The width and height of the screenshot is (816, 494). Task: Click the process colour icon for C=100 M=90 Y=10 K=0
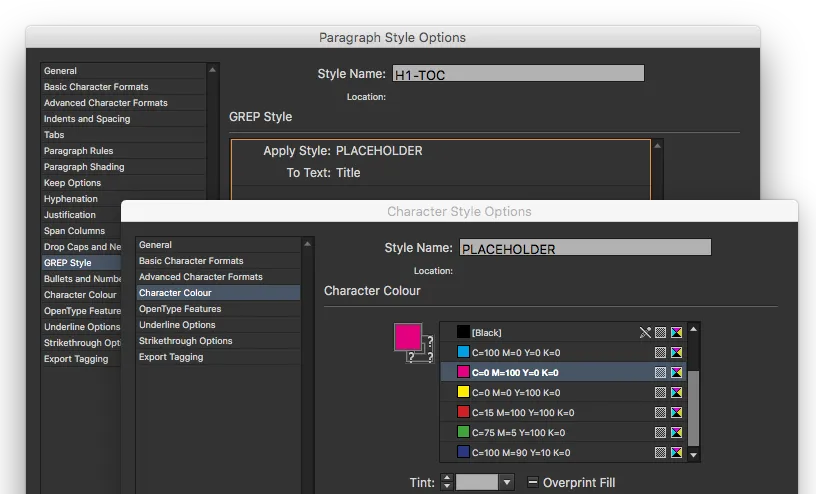pyautogui.click(x=660, y=452)
